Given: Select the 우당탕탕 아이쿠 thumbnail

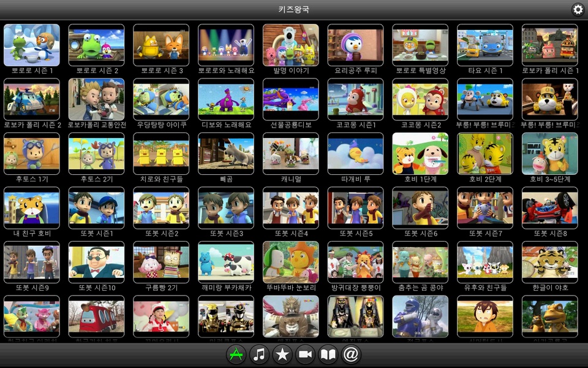Looking at the screenshot, I should point(161,99).
